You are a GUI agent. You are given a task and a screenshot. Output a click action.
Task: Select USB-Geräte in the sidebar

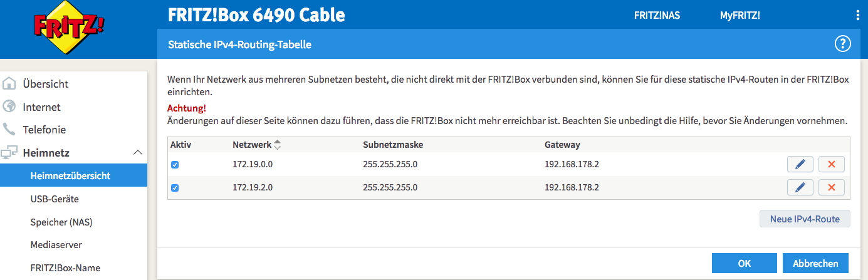click(55, 199)
